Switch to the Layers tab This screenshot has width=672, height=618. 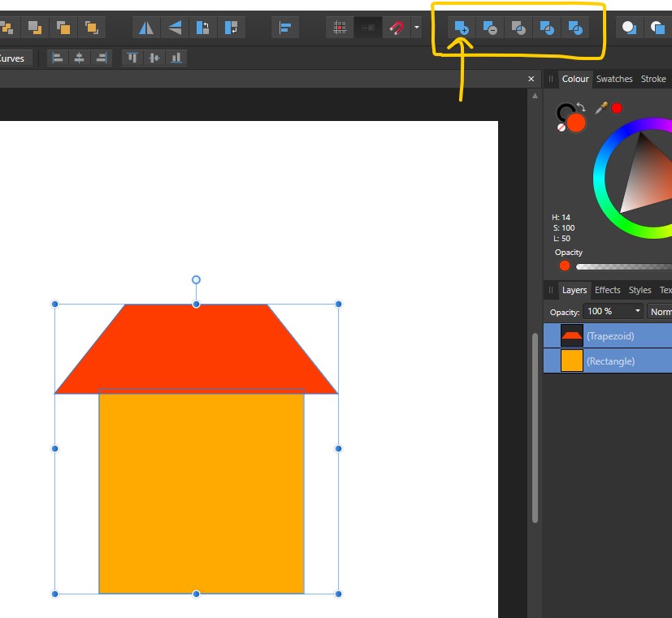574,290
